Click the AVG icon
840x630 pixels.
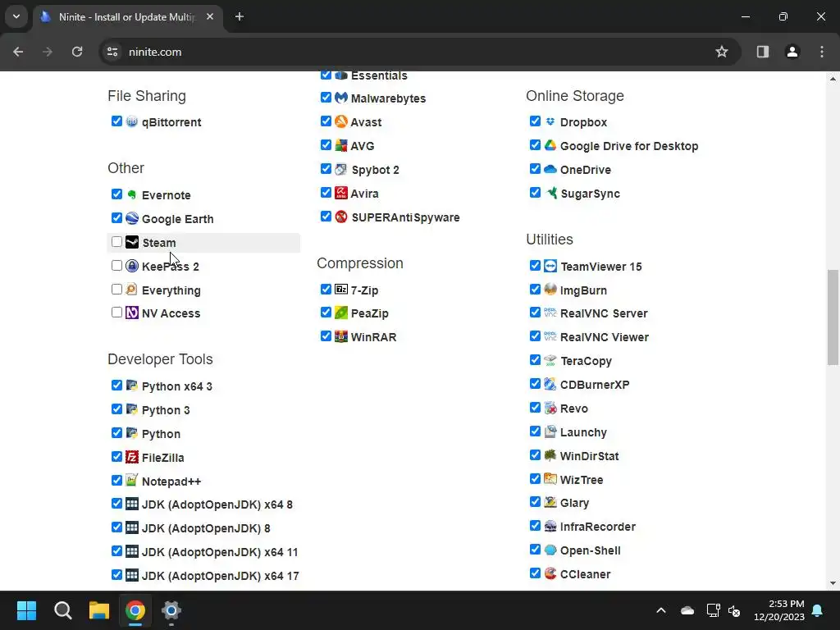coord(341,145)
